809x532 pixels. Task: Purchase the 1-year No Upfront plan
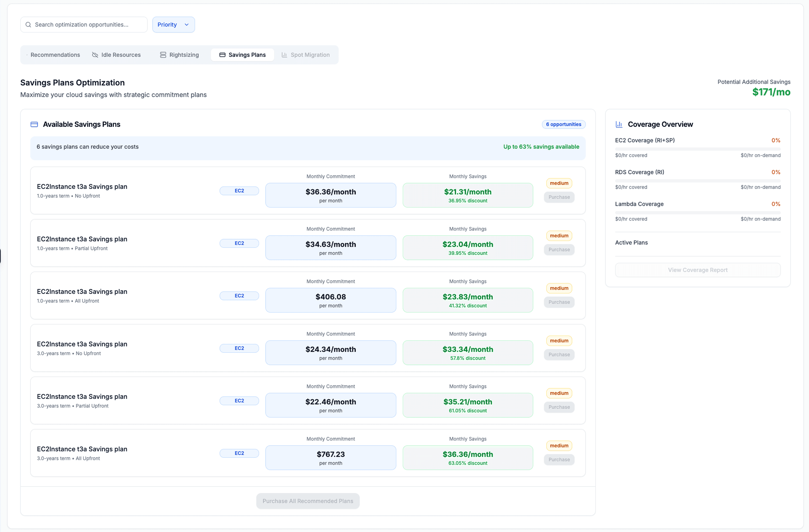[559, 197]
